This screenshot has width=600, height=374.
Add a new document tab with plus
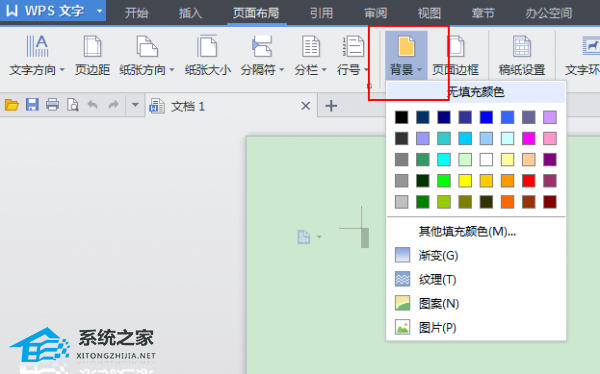(331, 106)
